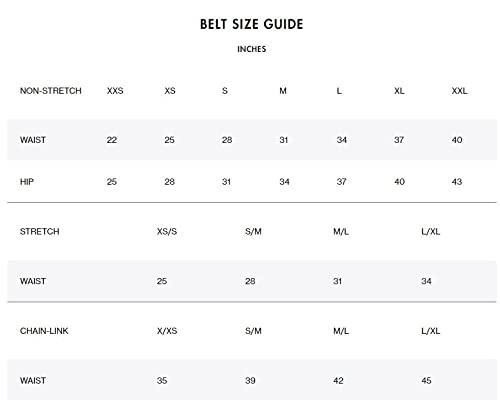Click waist value 37 under XL
The height and width of the screenshot is (400, 500).
[399, 140]
